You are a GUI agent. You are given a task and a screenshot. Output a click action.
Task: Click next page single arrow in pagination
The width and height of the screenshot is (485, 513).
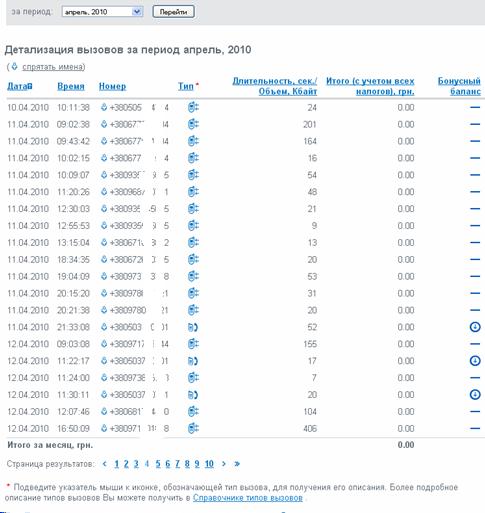(x=224, y=464)
